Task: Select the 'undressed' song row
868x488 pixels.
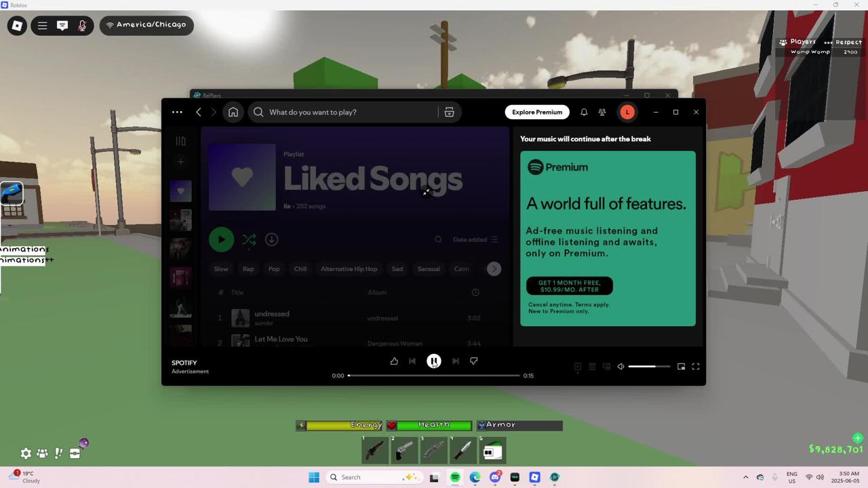Action: point(355,318)
